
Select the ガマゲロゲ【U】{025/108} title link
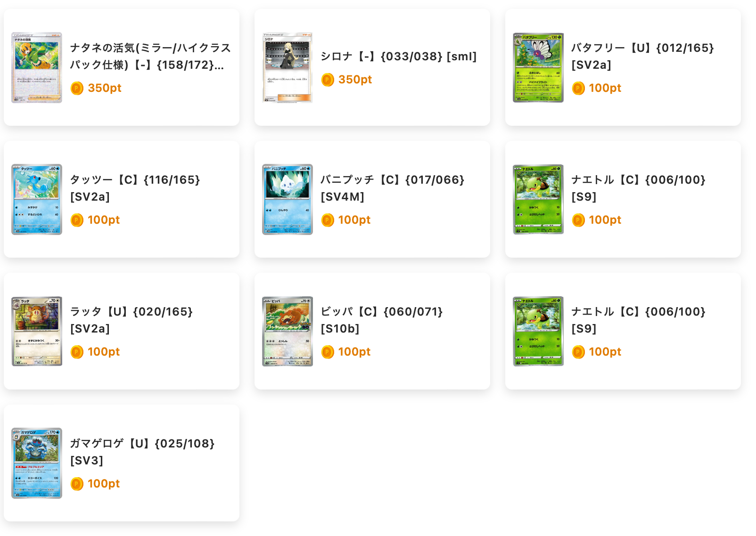tap(142, 452)
